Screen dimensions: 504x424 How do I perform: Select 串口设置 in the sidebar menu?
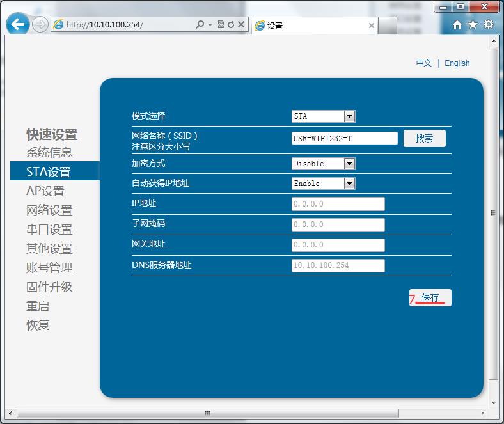(x=49, y=230)
